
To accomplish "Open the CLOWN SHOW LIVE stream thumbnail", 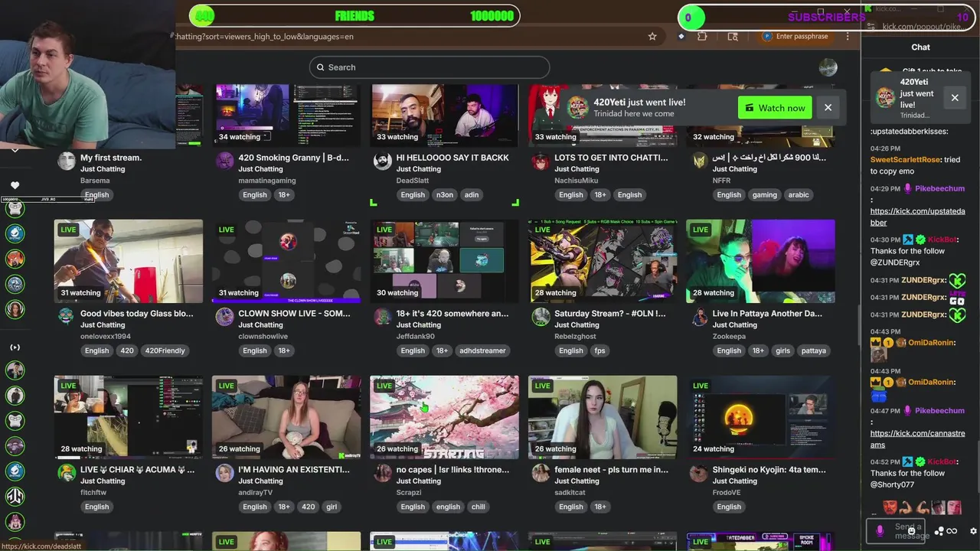I will coord(286,261).
